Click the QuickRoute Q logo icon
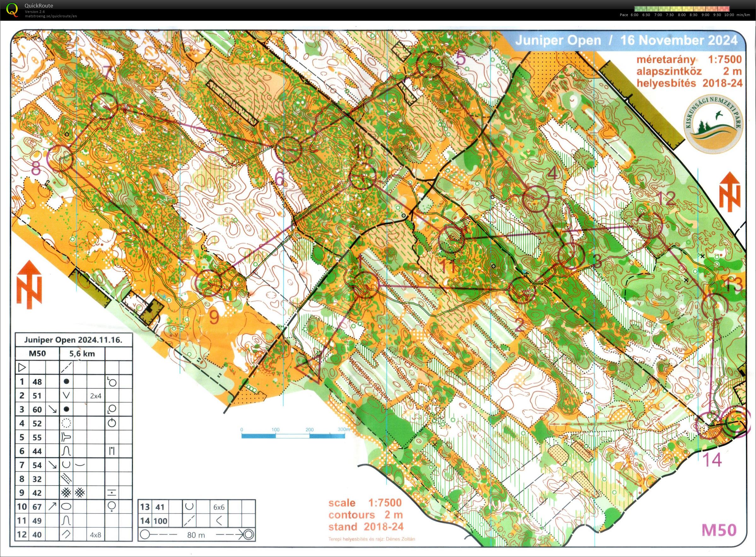The image size is (756, 557). pos(13,9)
